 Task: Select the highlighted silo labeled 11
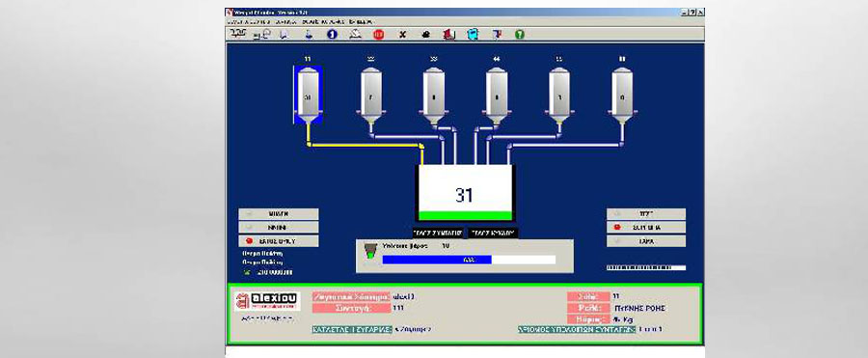point(308,96)
